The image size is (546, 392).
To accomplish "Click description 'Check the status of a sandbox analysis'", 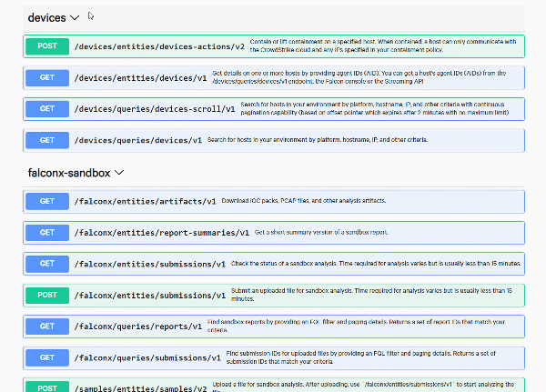I will pyautogui.click(x=376, y=264).
